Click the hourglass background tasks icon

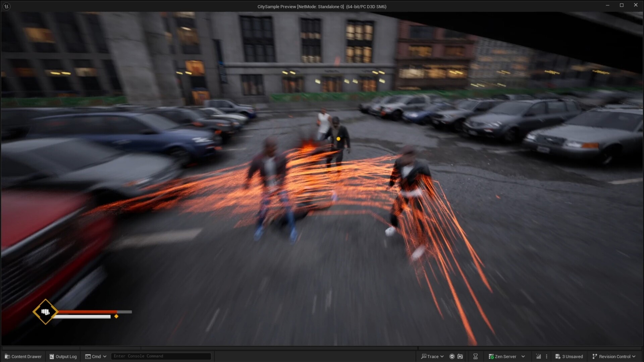point(476,356)
